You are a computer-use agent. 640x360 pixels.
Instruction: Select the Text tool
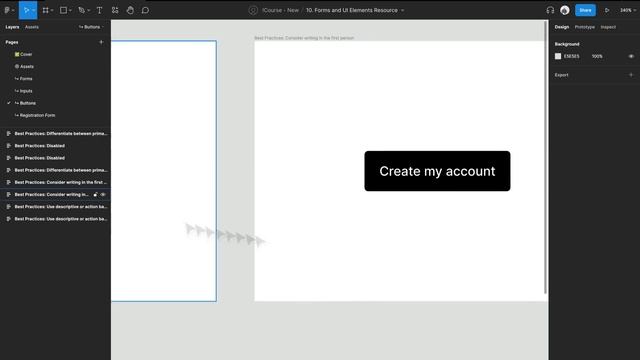[99, 10]
